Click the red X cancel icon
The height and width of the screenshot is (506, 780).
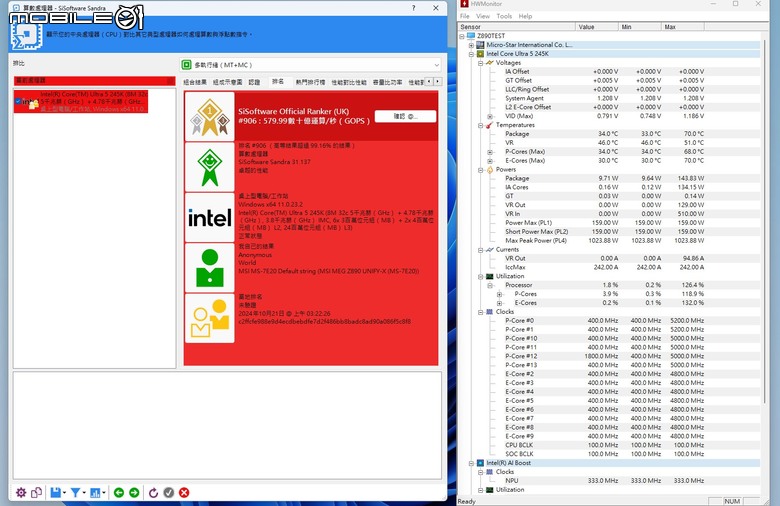tap(184, 493)
